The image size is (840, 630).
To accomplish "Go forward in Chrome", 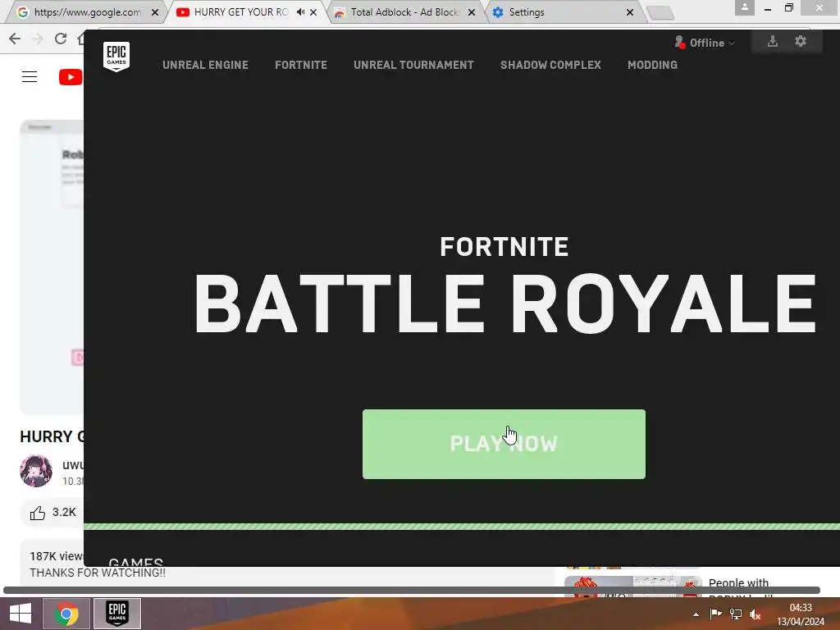I will [x=38, y=39].
